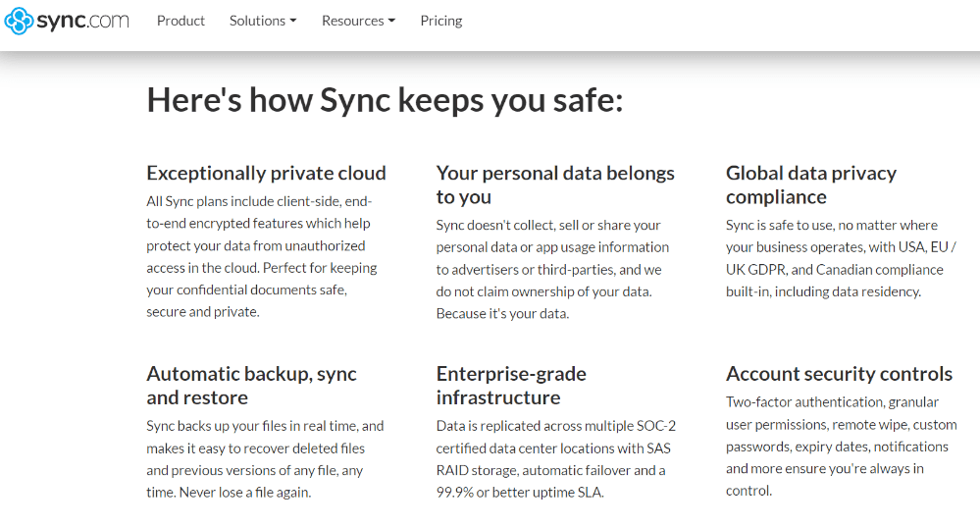Click Account security controls heading
Image resolution: width=980 pixels, height=527 pixels.
(x=839, y=374)
